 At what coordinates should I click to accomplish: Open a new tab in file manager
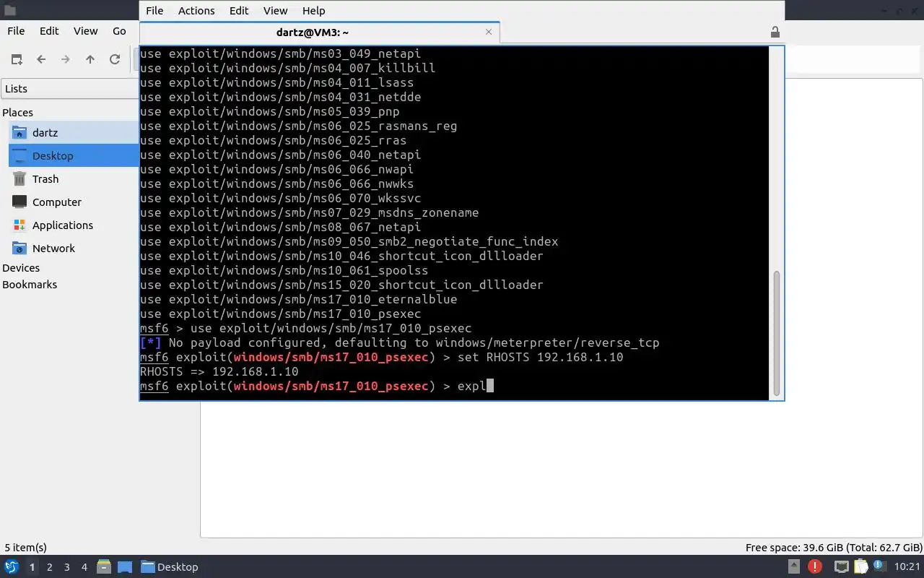pos(17,60)
